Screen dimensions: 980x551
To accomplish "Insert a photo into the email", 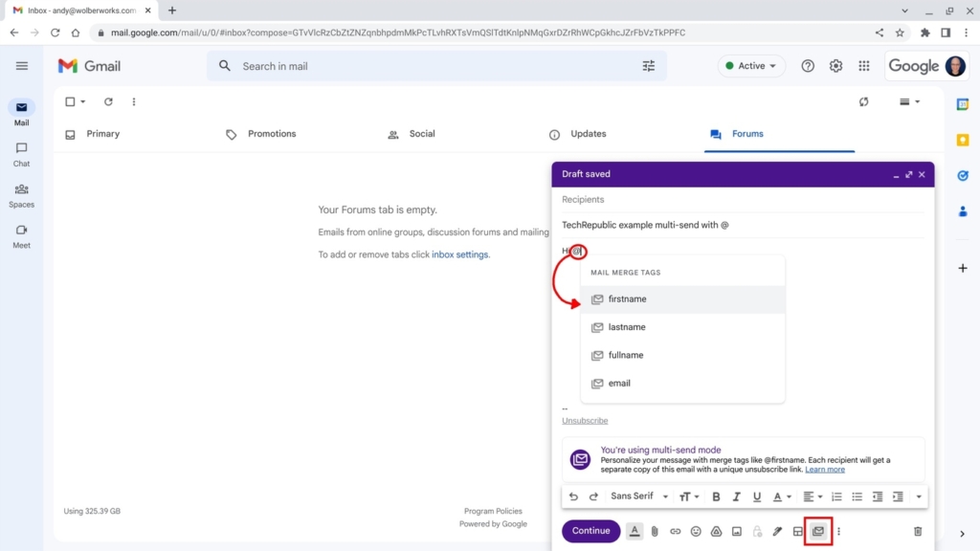I will [737, 531].
